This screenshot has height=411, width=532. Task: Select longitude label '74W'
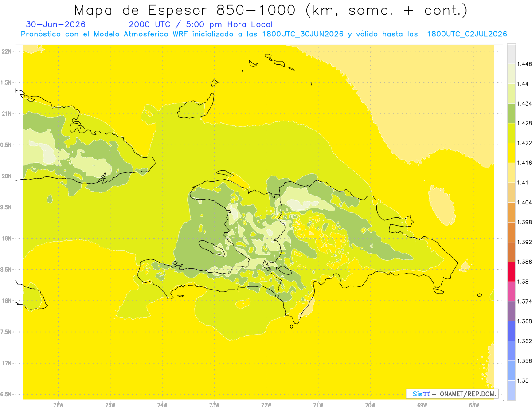tap(162, 405)
